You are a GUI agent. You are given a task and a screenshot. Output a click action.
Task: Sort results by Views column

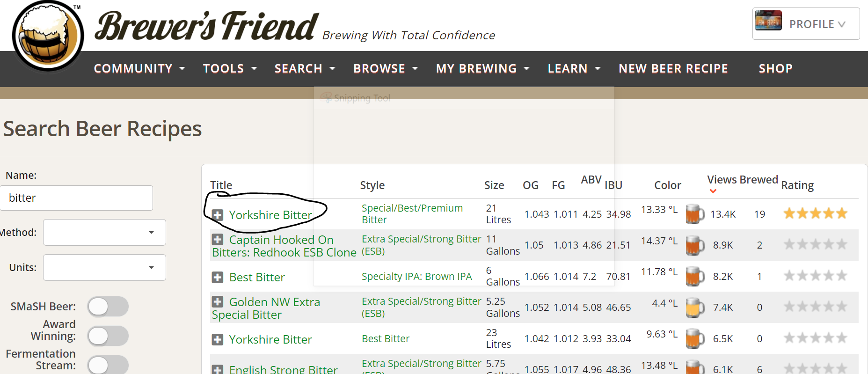pyautogui.click(x=722, y=180)
